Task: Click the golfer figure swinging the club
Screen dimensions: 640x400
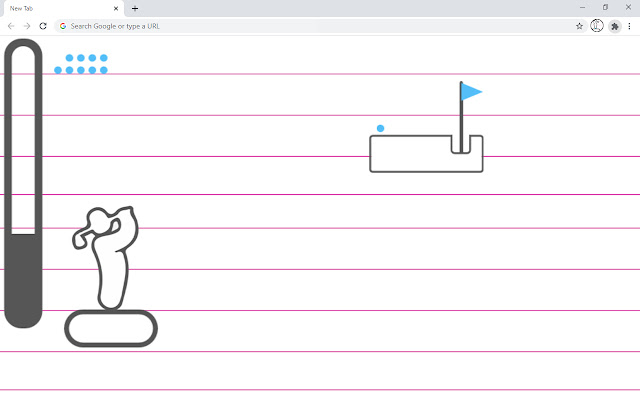Action: [x=110, y=255]
